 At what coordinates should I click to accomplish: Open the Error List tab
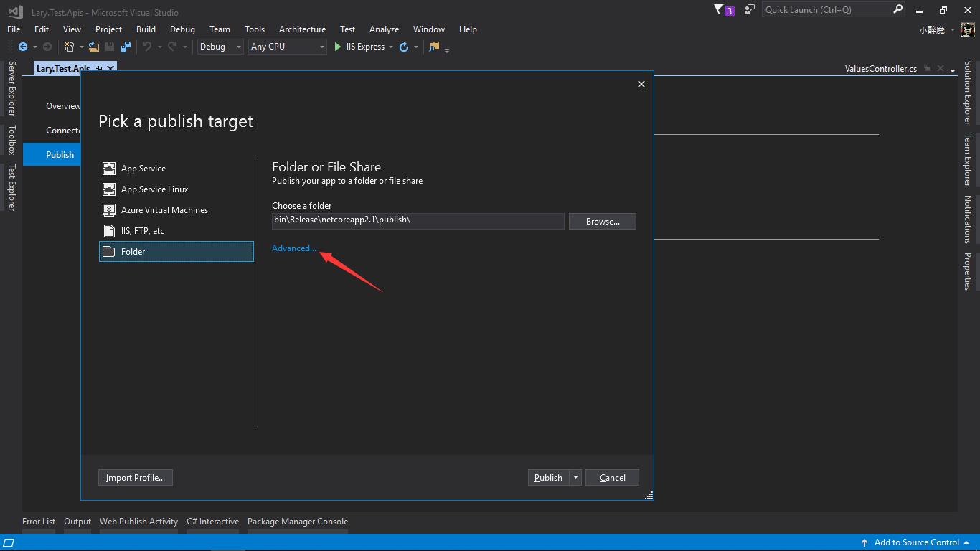pyautogui.click(x=39, y=522)
